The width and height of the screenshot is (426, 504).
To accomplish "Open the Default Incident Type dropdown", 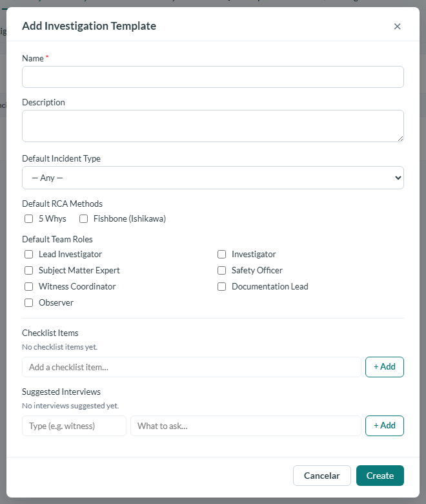I will (213, 178).
